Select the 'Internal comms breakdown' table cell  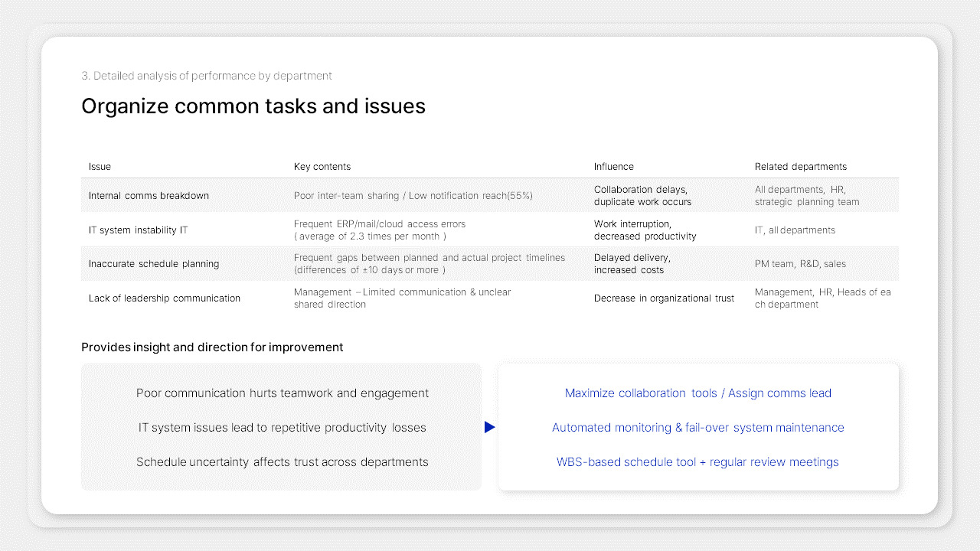[149, 195]
